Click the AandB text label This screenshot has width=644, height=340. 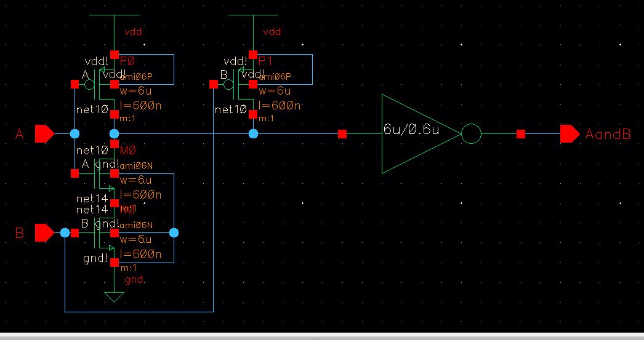(x=608, y=135)
